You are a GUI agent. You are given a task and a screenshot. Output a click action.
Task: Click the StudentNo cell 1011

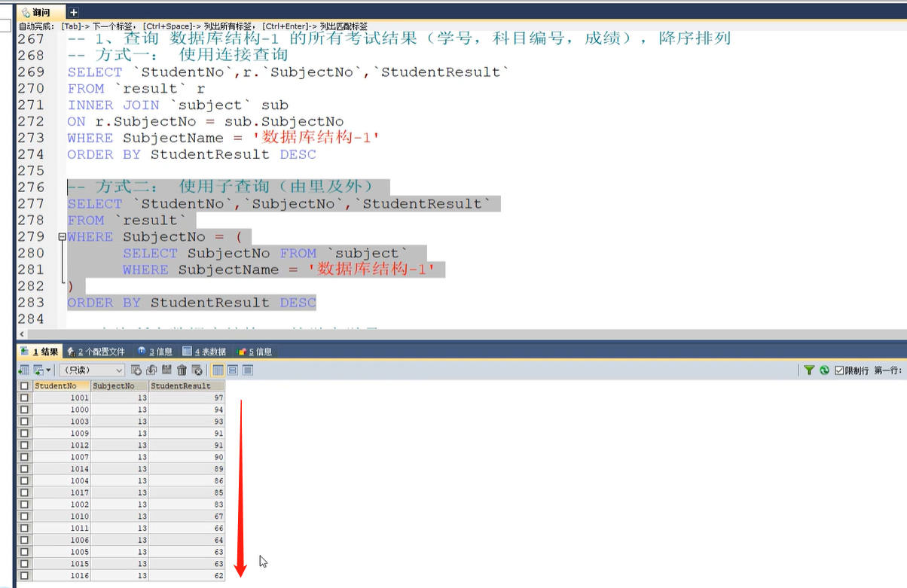(62, 528)
